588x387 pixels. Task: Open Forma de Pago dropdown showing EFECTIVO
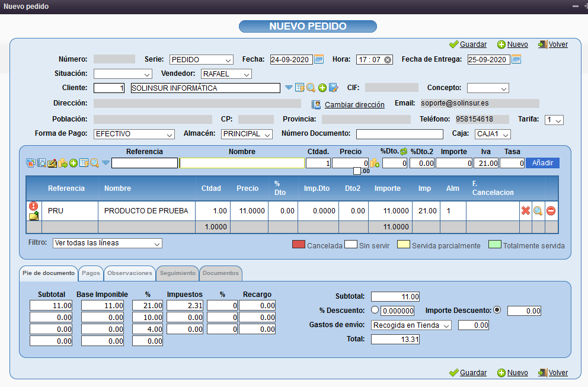pyautogui.click(x=134, y=134)
